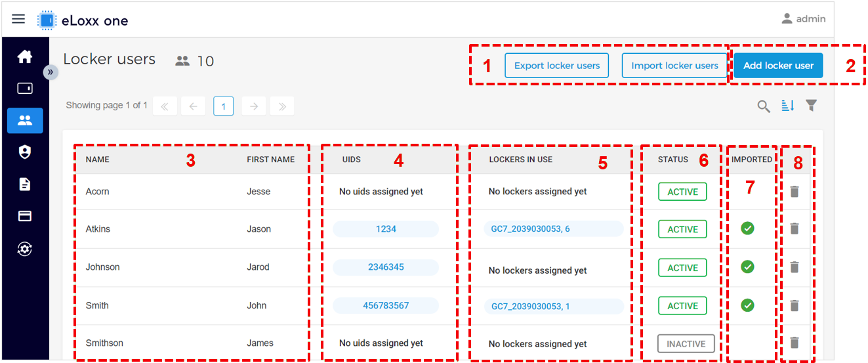The width and height of the screenshot is (868, 363).
Task: Click the imported checkmark for Smith
Action: click(x=747, y=305)
